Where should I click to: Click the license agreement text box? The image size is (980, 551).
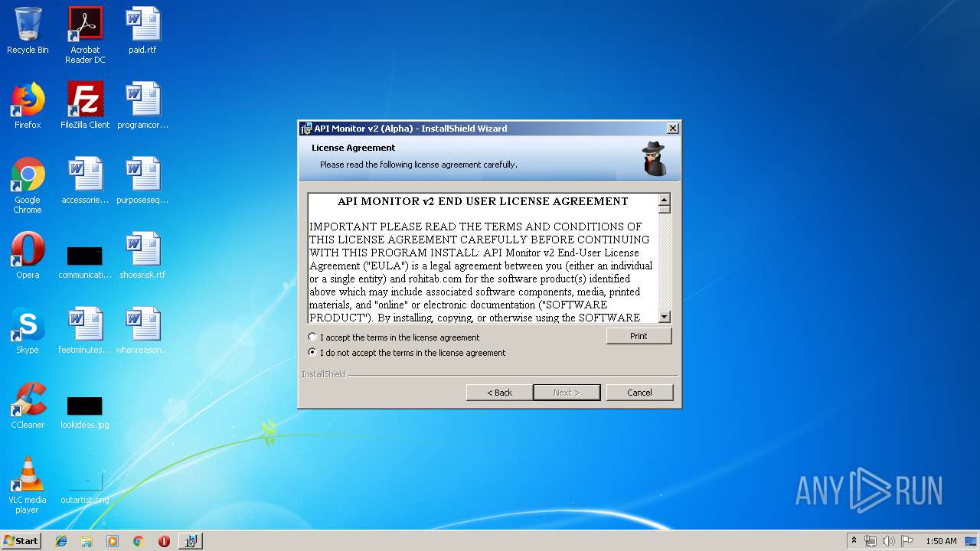click(x=483, y=258)
